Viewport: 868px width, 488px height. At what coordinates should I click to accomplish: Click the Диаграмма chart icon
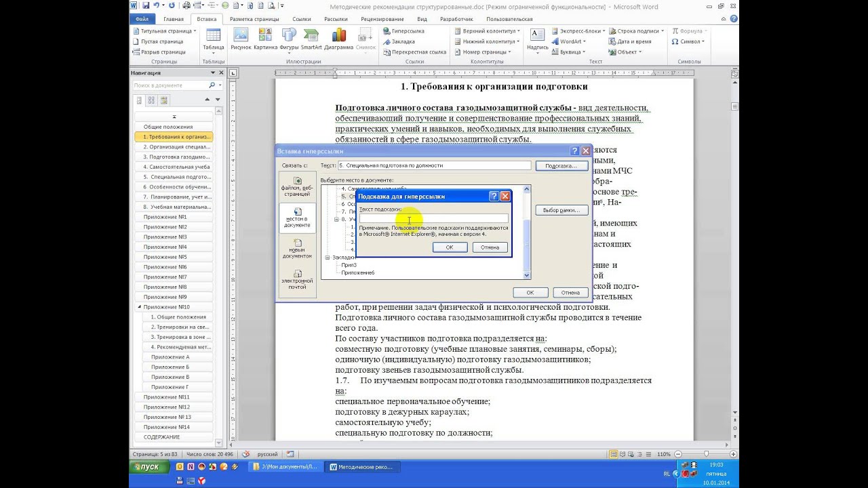point(338,39)
